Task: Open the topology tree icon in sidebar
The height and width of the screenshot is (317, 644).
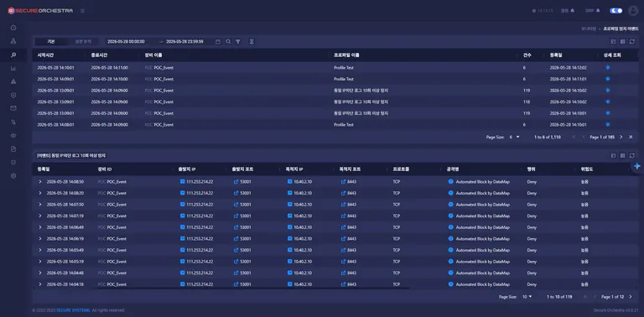Action: [13, 41]
